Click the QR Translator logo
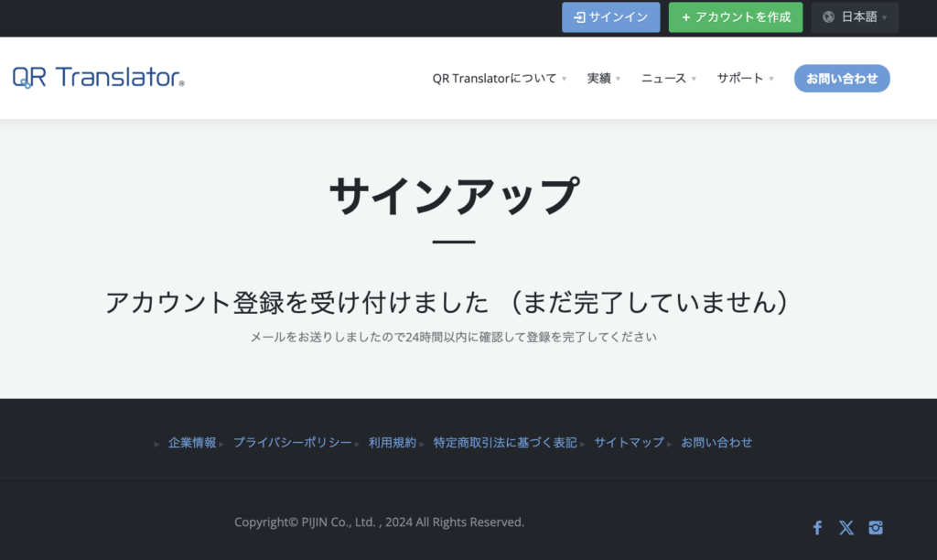Screen dimensions: 937x560 99,78
